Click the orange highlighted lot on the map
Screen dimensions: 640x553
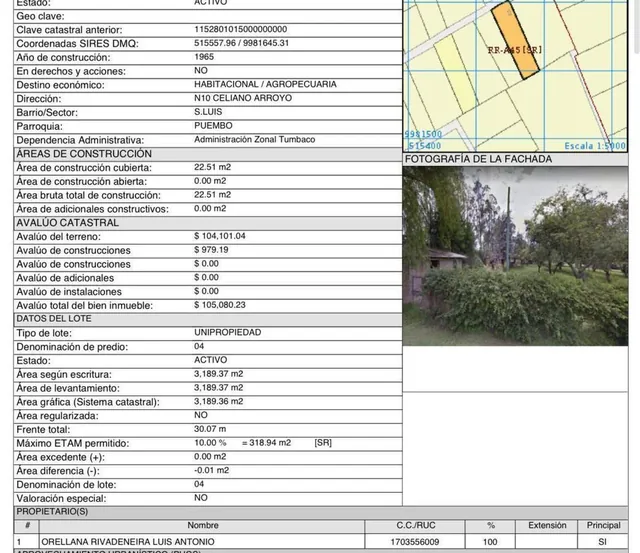(516, 40)
